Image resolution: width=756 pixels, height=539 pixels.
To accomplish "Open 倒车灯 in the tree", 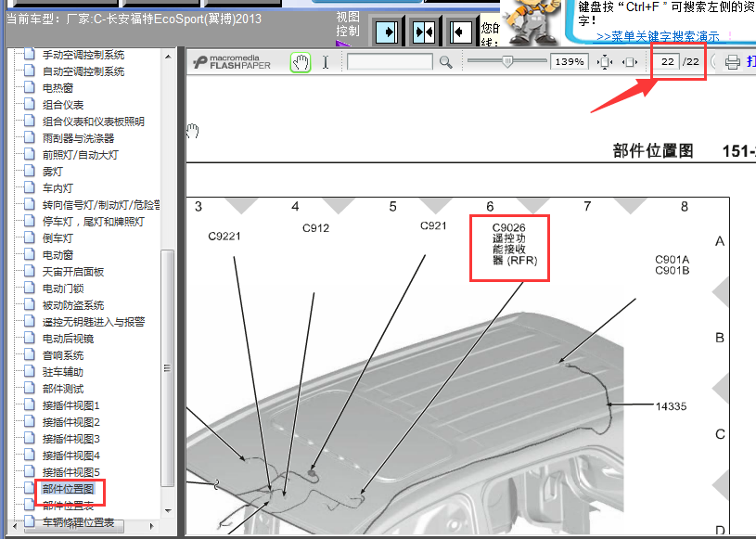I will coord(58,238).
